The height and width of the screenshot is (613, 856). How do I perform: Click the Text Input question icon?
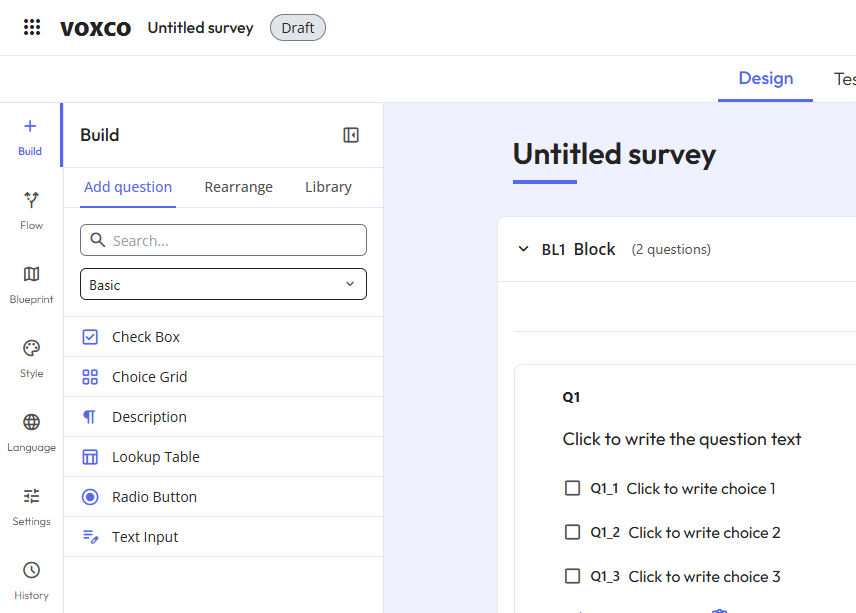(91, 537)
